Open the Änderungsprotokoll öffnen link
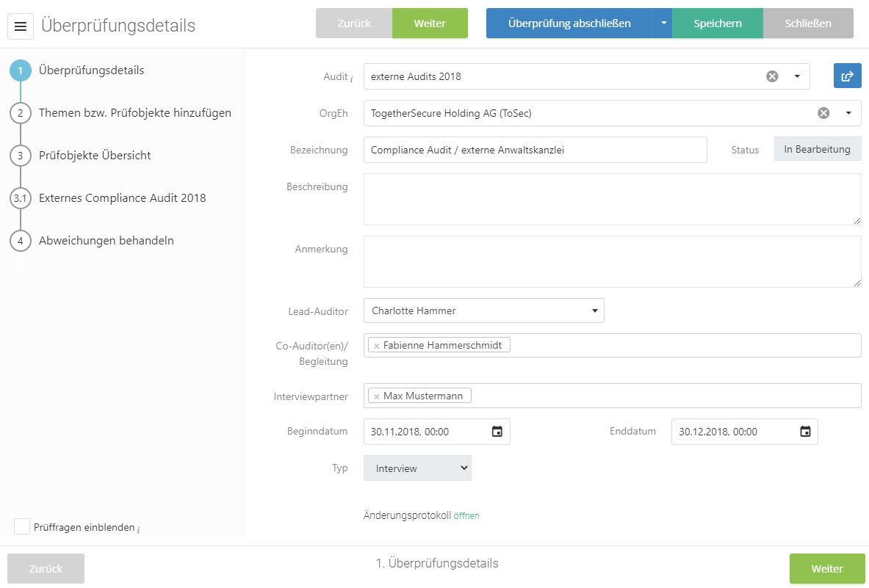The height and width of the screenshot is (588, 869). pos(466,516)
